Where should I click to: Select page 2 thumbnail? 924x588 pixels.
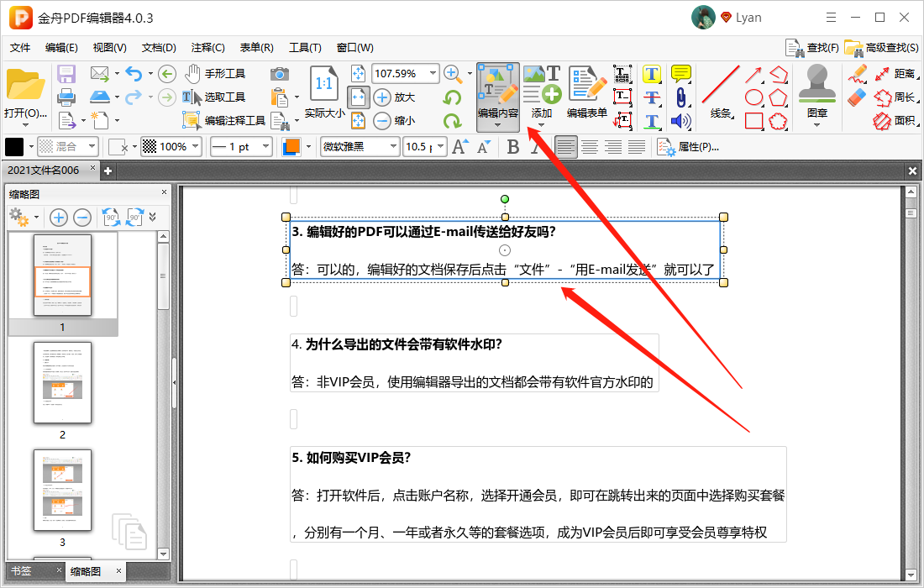coord(62,383)
